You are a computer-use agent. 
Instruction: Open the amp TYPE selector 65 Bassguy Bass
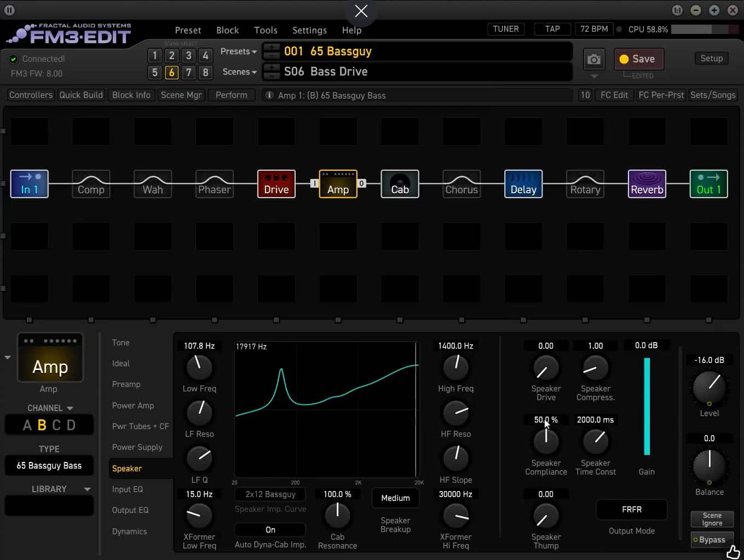[49, 466]
